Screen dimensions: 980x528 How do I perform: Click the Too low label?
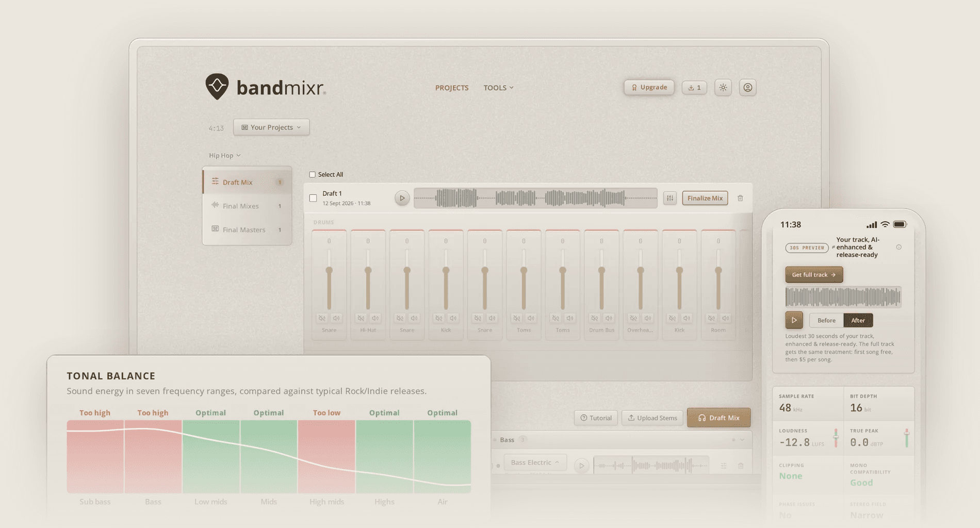click(326, 413)
